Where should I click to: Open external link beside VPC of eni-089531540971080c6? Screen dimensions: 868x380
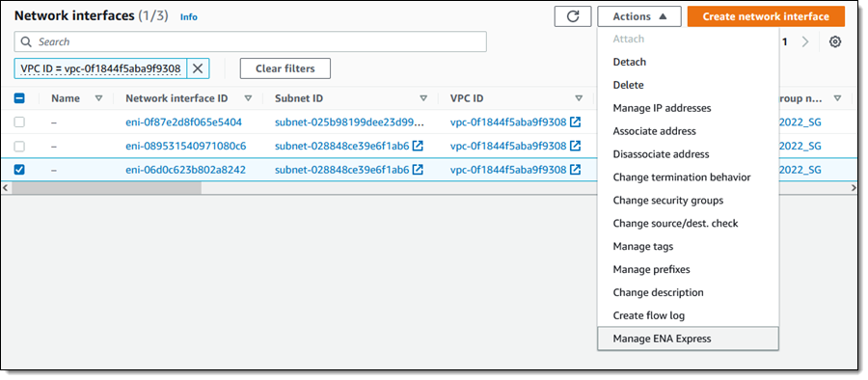[x=575, y=147]
